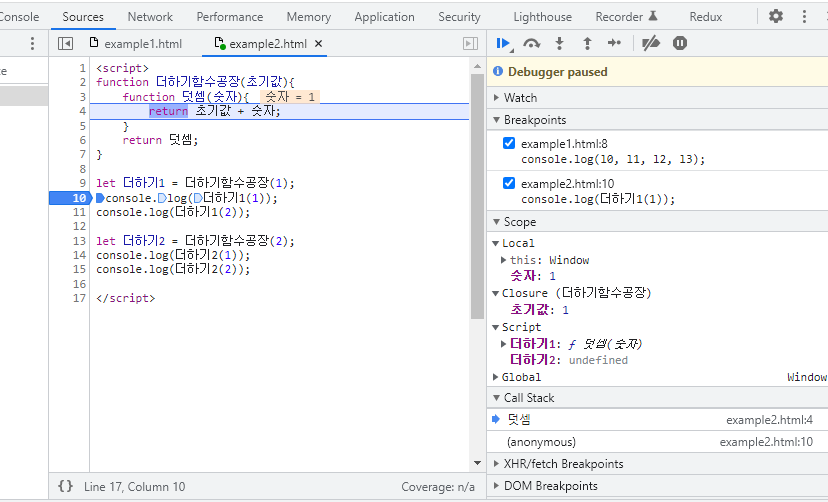828x502 pixels.
Task: Click the code editor scrollbar thumb
Action: coord(477,196)
